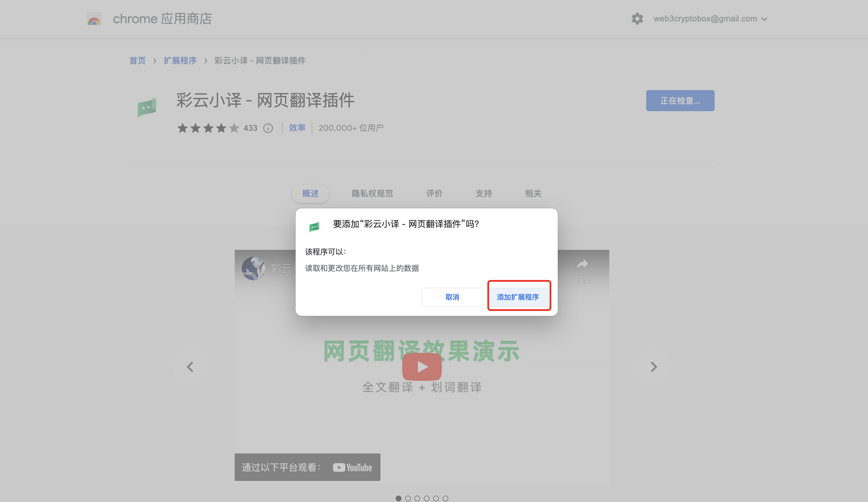Screen dimensions: 868x502
Task: Switch to the 支持 tab
Action: coord(483,193)
